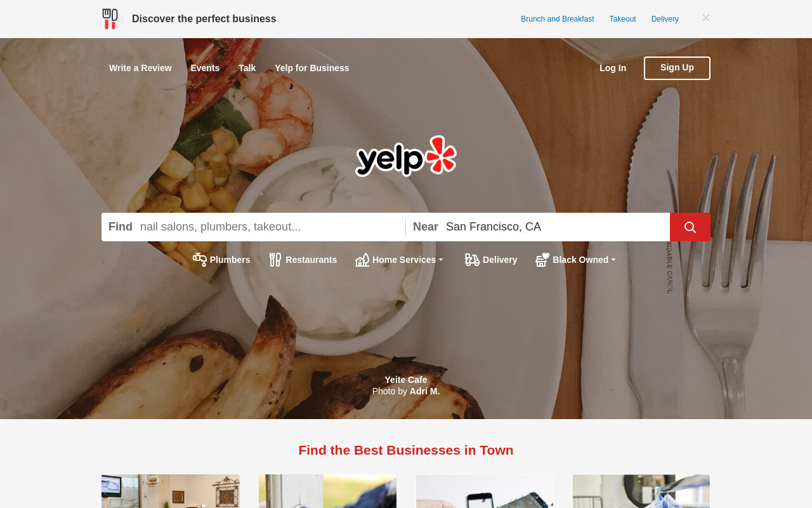
Task: Click the Log In link
Action: [613, 68]
